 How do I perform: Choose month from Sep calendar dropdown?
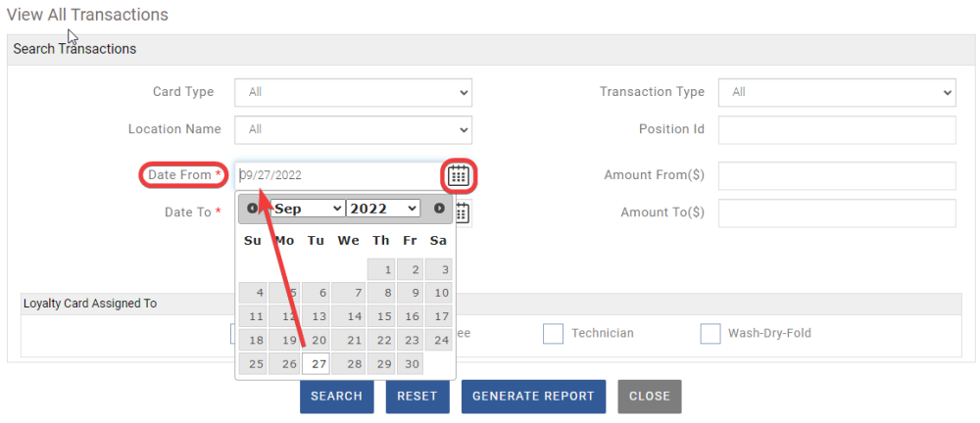[x=307, y=209]
